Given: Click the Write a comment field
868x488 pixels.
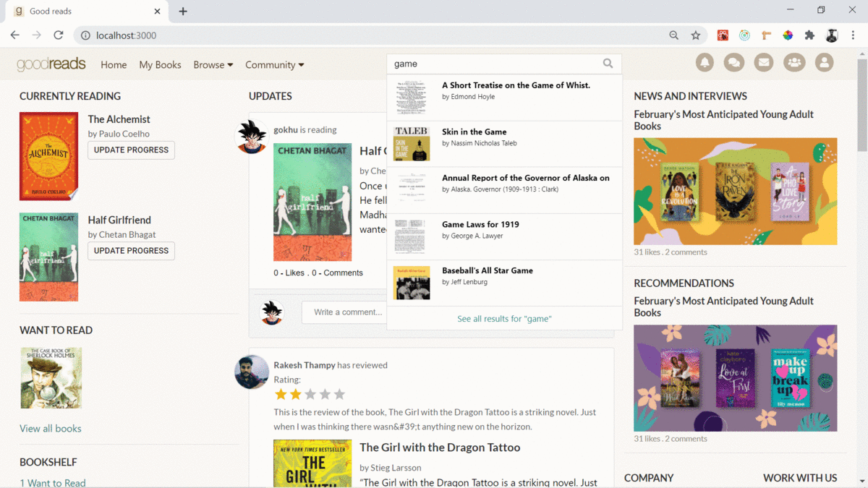Looking at the screenshot, I should click(344, 312).
